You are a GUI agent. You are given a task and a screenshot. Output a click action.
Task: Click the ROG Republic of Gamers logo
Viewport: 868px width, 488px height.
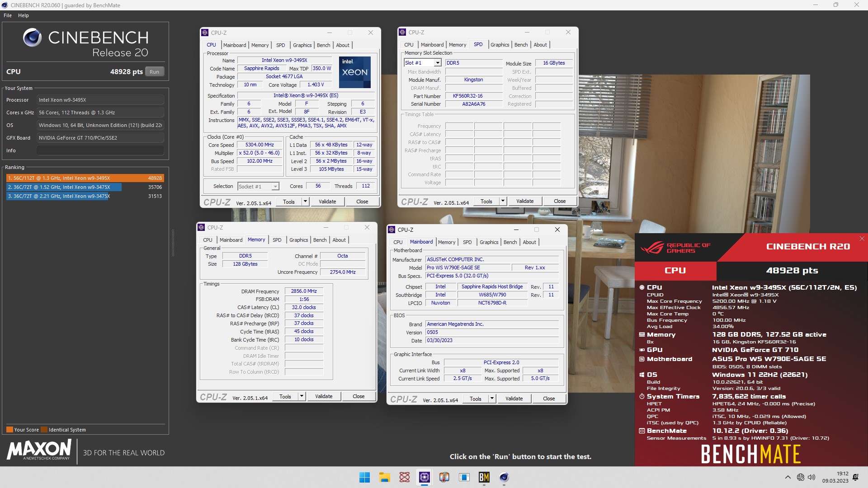pos(675,248)
